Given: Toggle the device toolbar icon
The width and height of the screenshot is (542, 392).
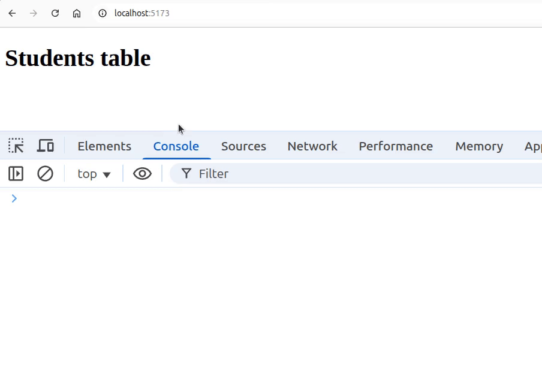Looking at the screenshot, I should coord(46,146).
